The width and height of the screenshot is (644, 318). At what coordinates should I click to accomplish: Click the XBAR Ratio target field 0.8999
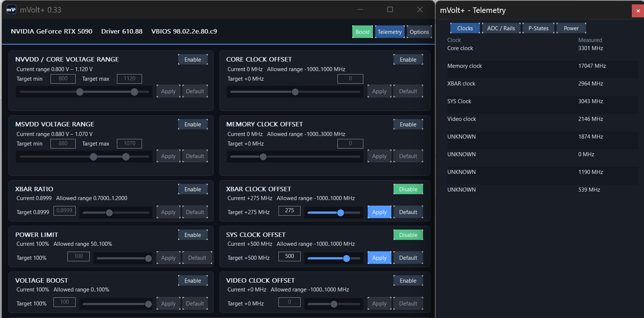65,210
